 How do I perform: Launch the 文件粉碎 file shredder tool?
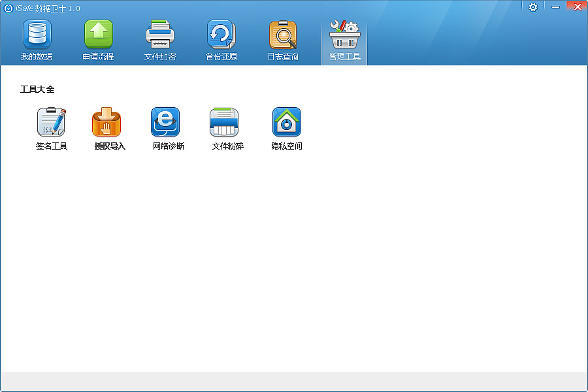click(x=227, y=129)
